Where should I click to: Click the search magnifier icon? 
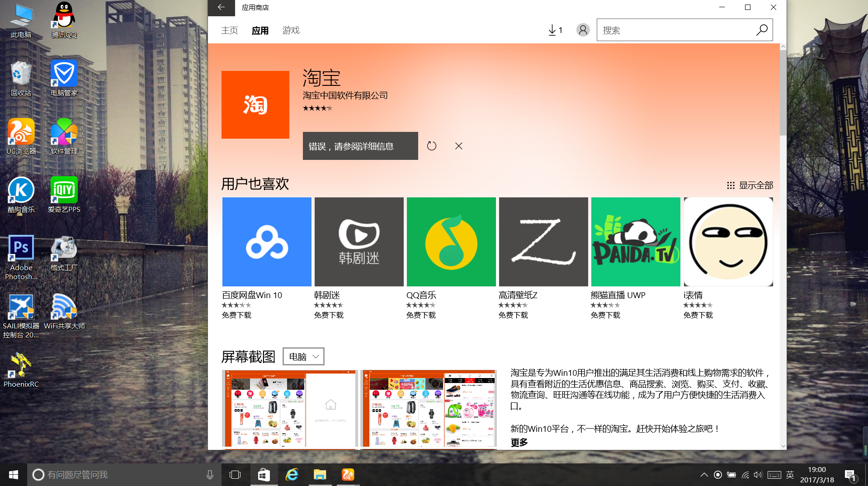tap(762, 30)
